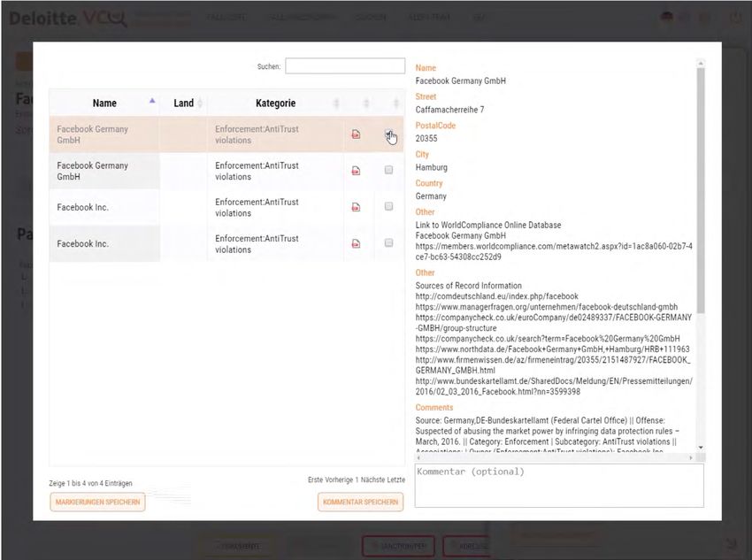Click the Name column header
Viewport: 752px width, 560px height.
pos(104,104)
